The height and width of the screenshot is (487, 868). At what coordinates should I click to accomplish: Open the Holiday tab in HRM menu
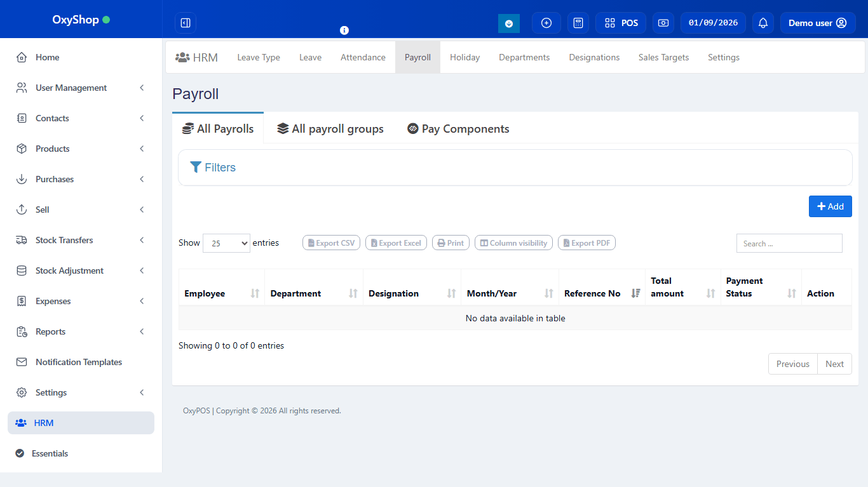pyautogui.click(x=465, y=57)
